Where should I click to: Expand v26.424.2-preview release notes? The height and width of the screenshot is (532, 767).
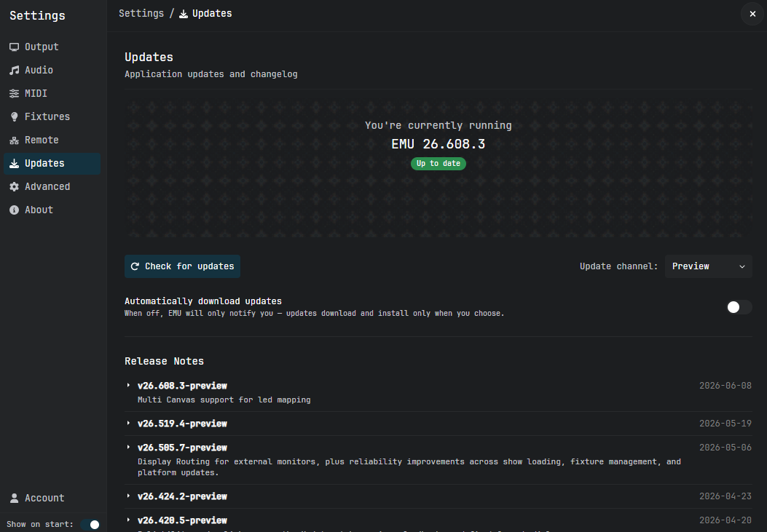tap(129, 496)
